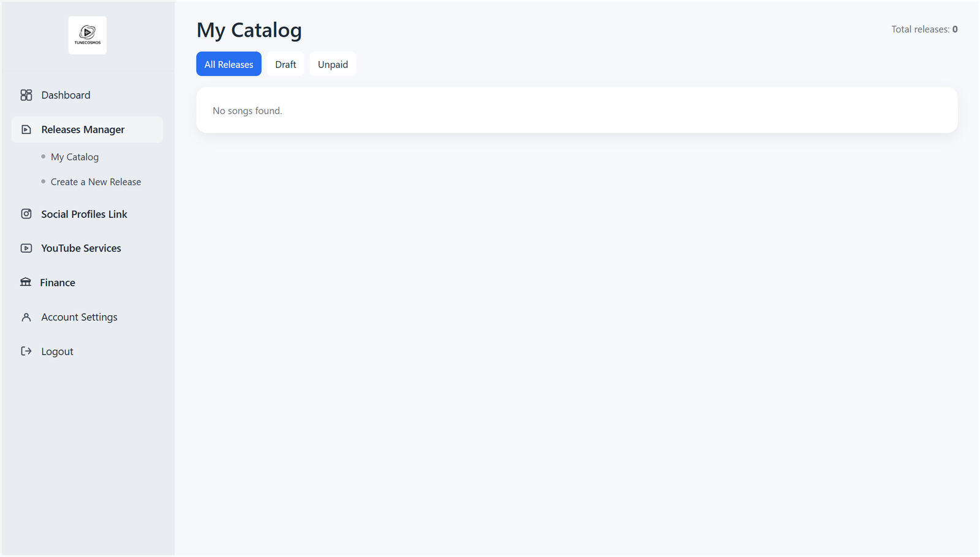Click the Logout arrow icon
Image resolution: width=980 pixels, height=557 pixels.
pyautogui.click(x=26, y=351)
